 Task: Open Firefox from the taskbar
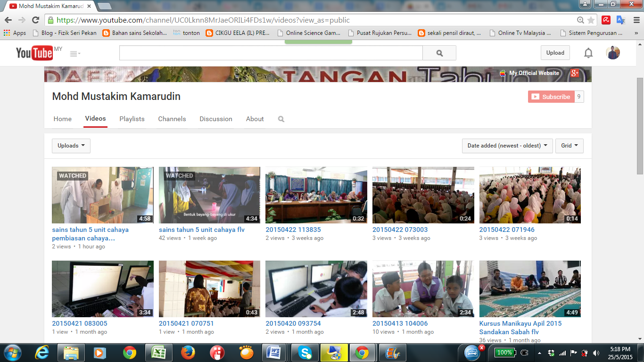coord(188,353)
